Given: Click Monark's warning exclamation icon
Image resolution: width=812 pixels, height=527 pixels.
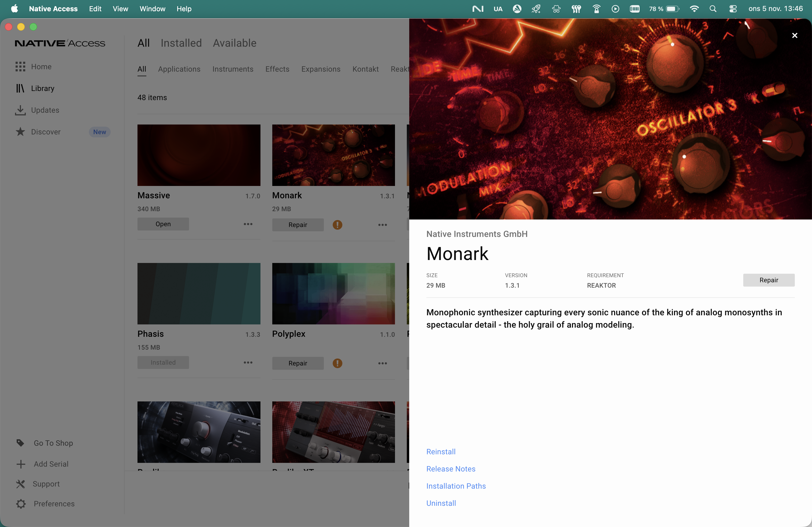Looking at the screenshot, I should pos(338,225).
